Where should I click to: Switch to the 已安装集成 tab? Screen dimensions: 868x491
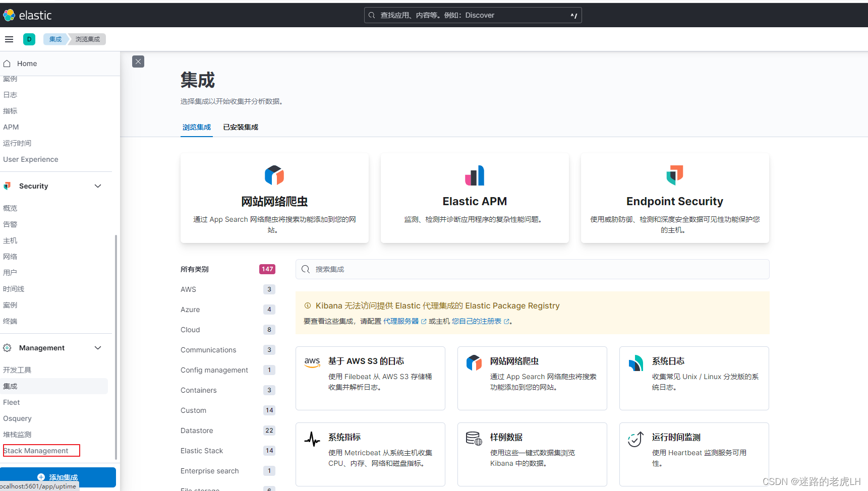pyautogui.click(x=240, y=127)
